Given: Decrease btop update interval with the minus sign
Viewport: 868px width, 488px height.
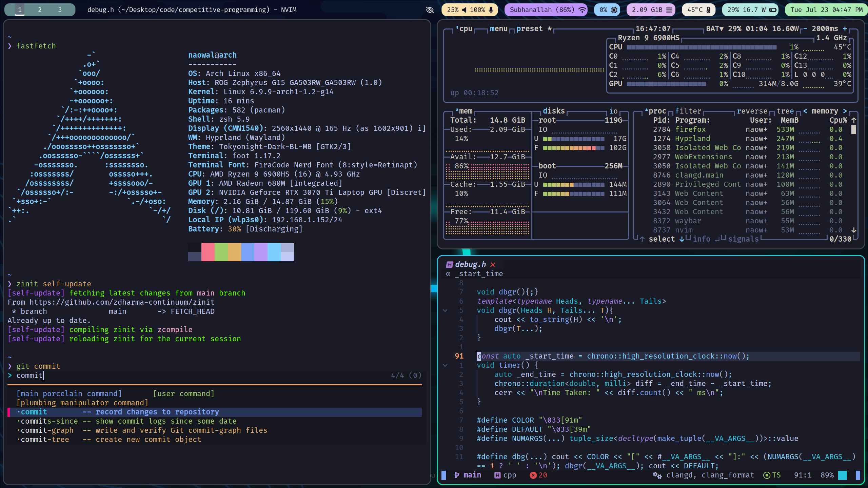Looking at the screenshot, I should point(805,29).
